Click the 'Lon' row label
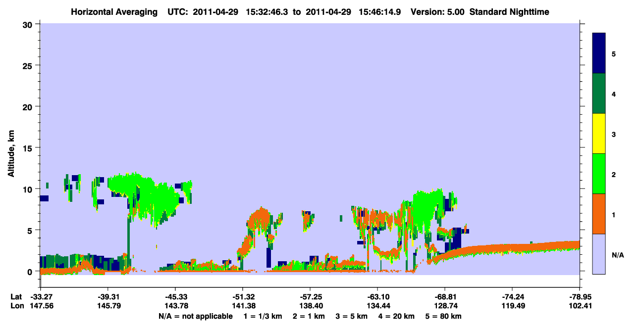This screenshot has width=644, height=330. 16,306
